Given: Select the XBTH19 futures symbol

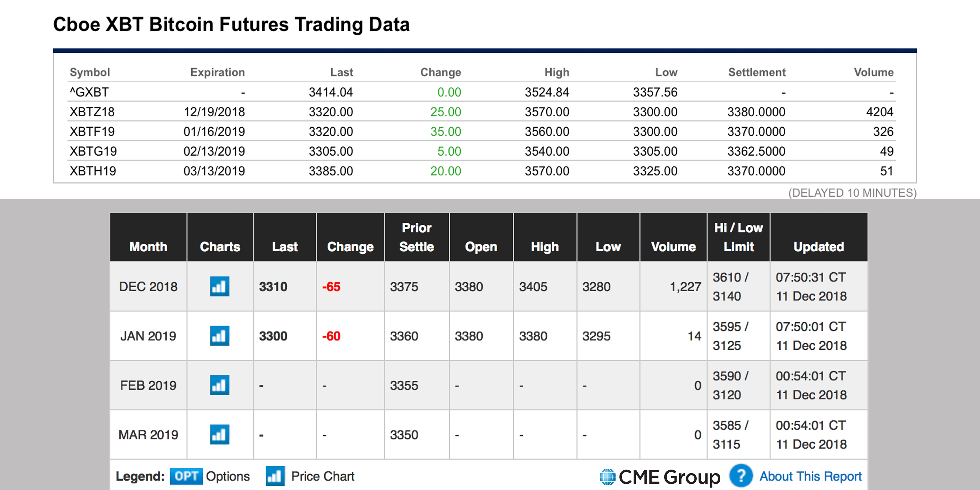Looking at the screenshot, I should [93, 171].
